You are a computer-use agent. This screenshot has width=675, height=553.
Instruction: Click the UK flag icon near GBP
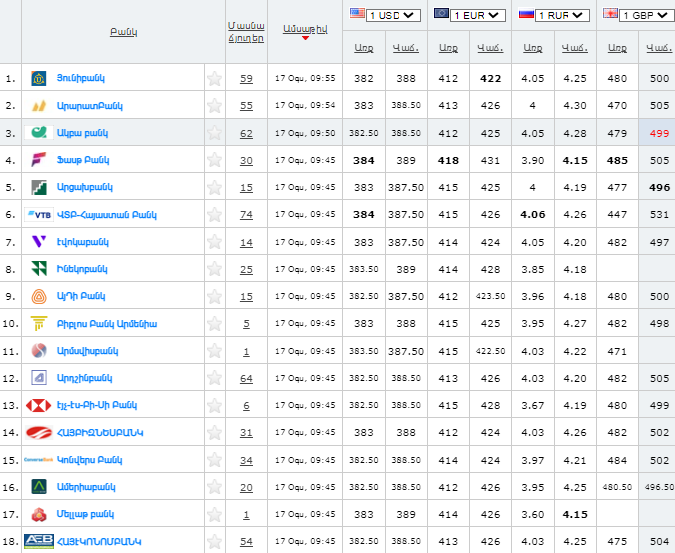tap(610, 13)
